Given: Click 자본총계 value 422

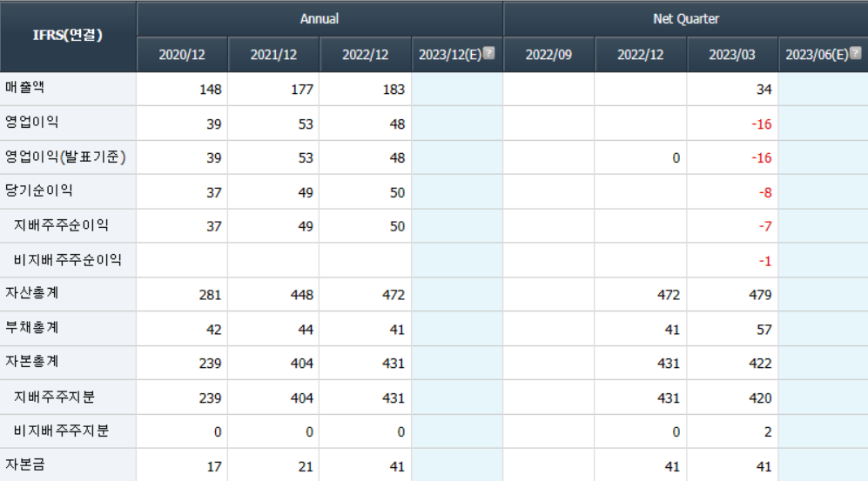Looking at the screenshot, I should (761, 364).
